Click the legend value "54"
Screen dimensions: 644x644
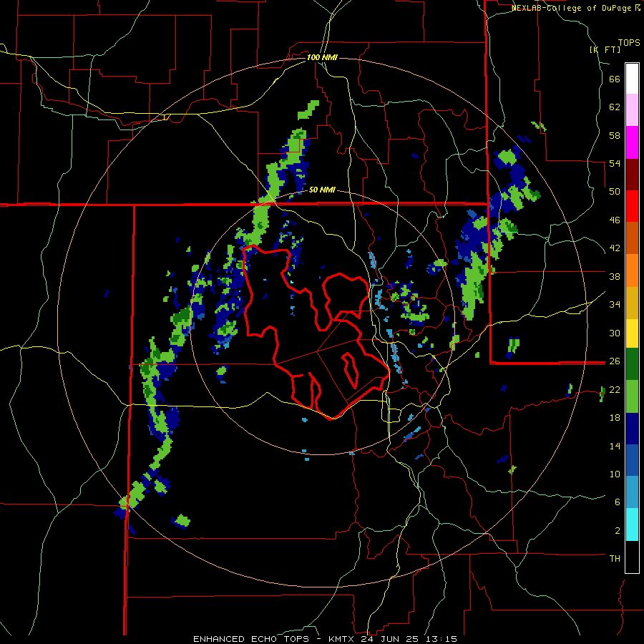click(615, 163)
